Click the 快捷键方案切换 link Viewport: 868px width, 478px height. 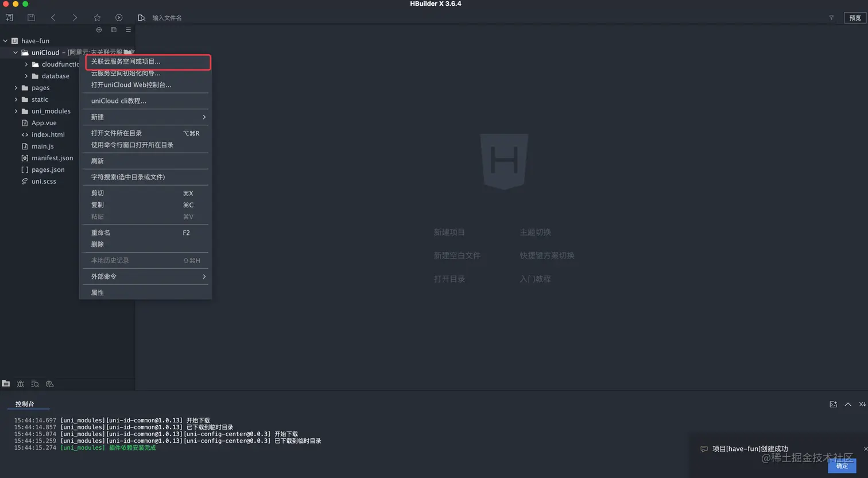pyautogui.click(x=547, y=256)
